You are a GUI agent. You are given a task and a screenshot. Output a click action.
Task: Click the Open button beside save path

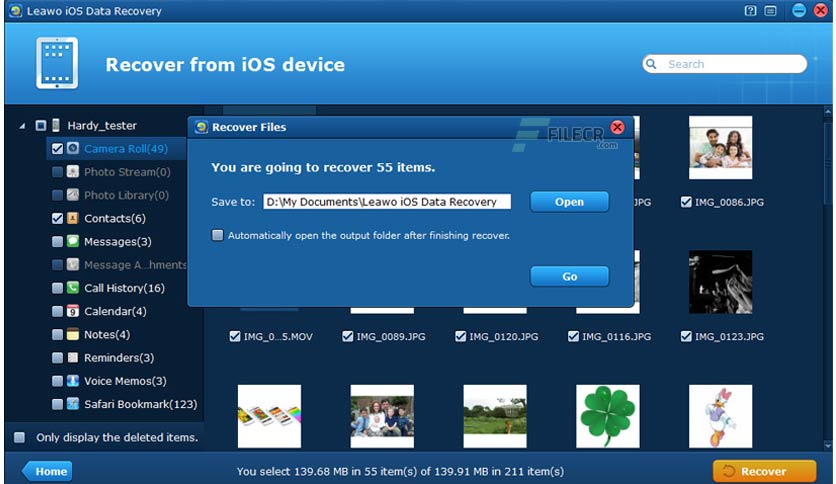tap(569, 202)
